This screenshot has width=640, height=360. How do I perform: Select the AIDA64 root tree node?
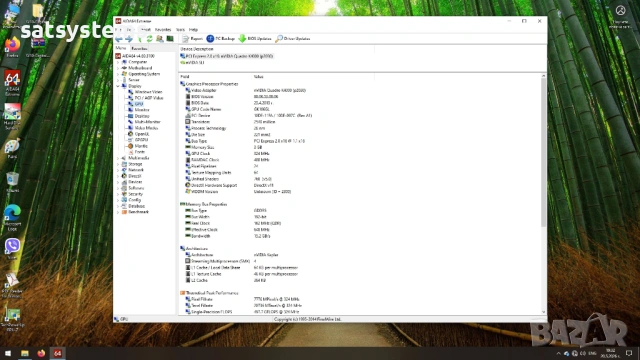click(x=135, y=56)
